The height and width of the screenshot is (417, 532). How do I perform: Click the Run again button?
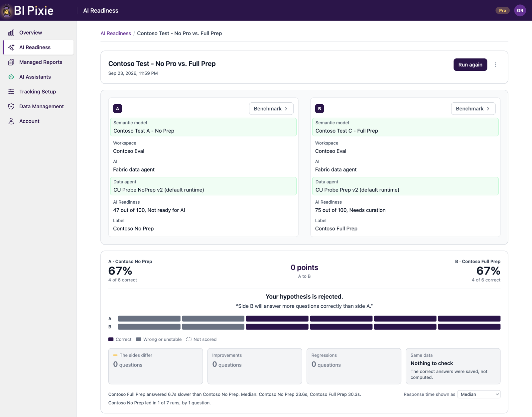[470, 65]
